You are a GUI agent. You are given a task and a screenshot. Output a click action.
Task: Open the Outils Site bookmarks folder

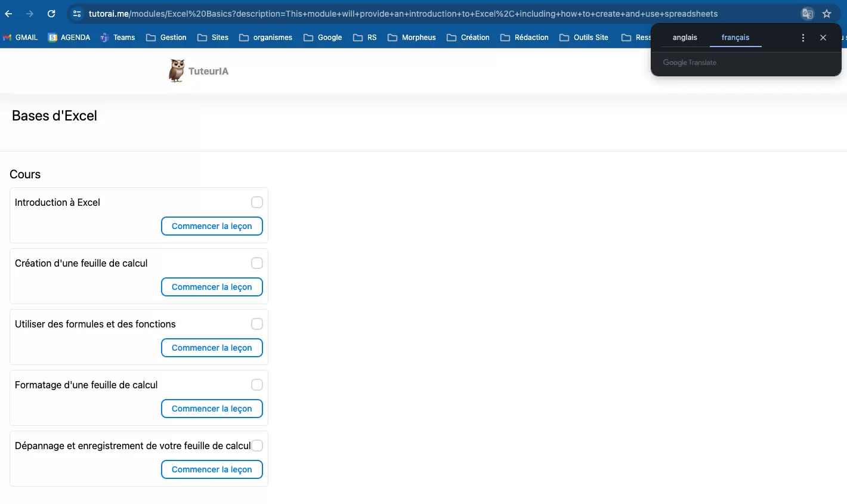pos(584,38)
